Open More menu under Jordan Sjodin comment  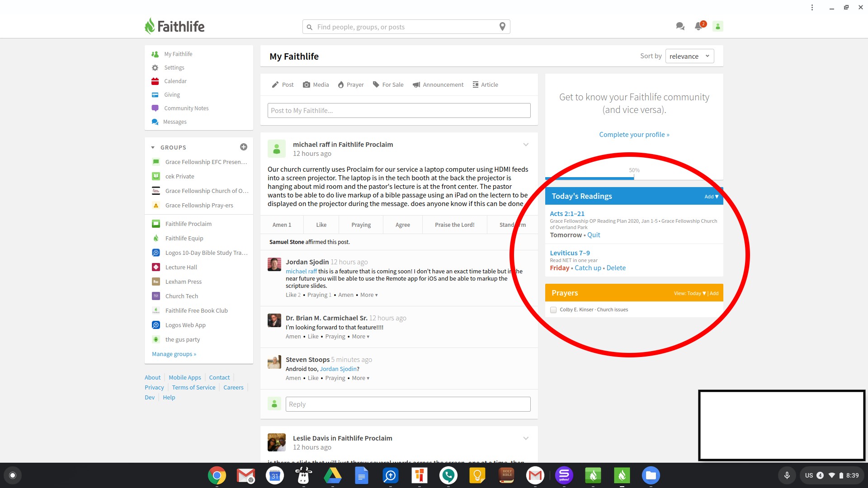click(x=369, y=295)
